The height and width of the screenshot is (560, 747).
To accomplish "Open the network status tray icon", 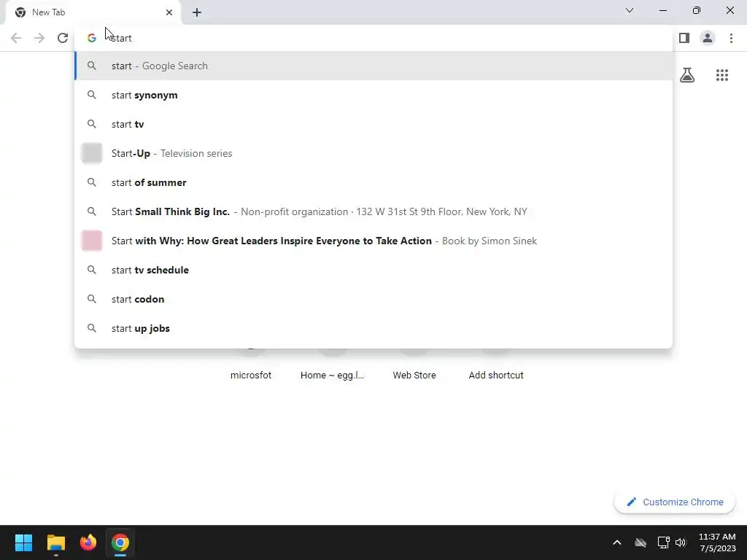I will click(663, 542).
